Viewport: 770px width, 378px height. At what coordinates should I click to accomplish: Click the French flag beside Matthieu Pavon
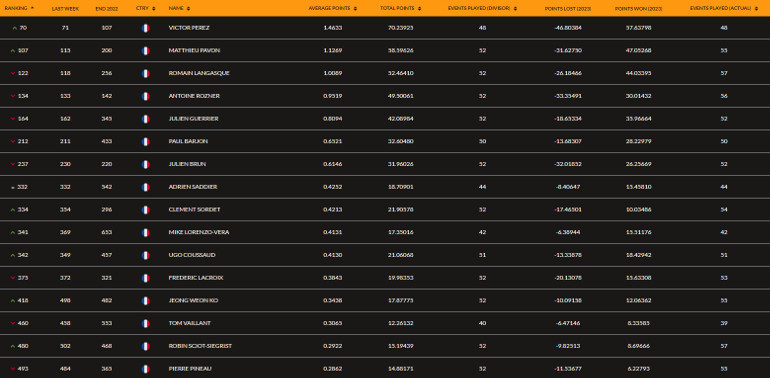pyautogui.click(x=145, y=51)
